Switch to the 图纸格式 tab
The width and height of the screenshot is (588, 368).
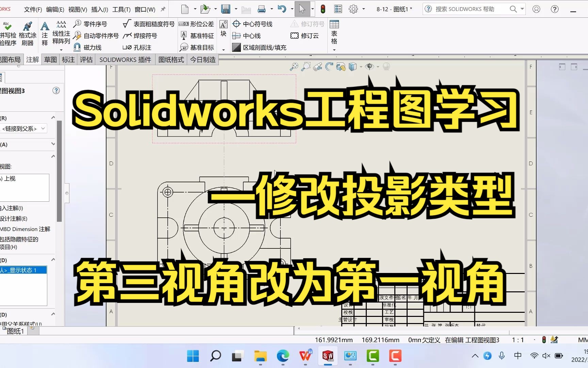171,59
